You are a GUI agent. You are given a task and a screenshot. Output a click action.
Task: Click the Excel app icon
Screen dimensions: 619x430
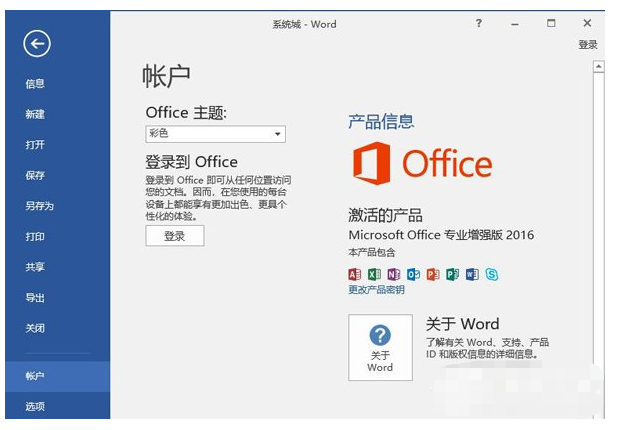coord(374,274)
